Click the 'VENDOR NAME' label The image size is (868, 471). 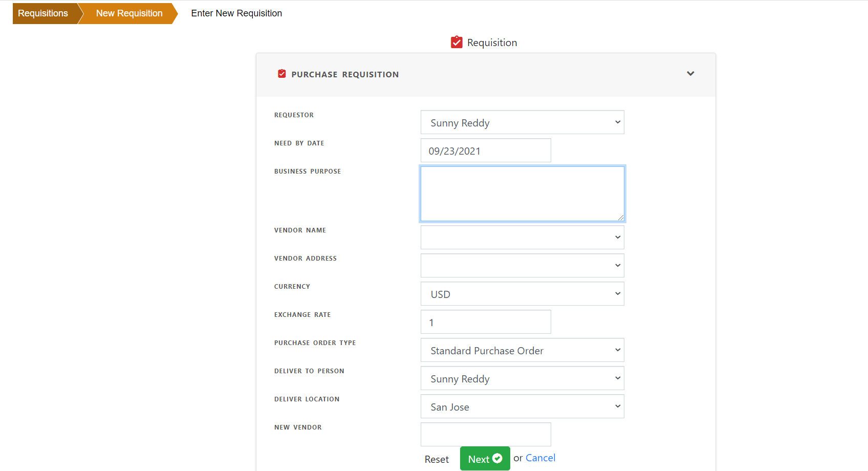click(300, 230)
